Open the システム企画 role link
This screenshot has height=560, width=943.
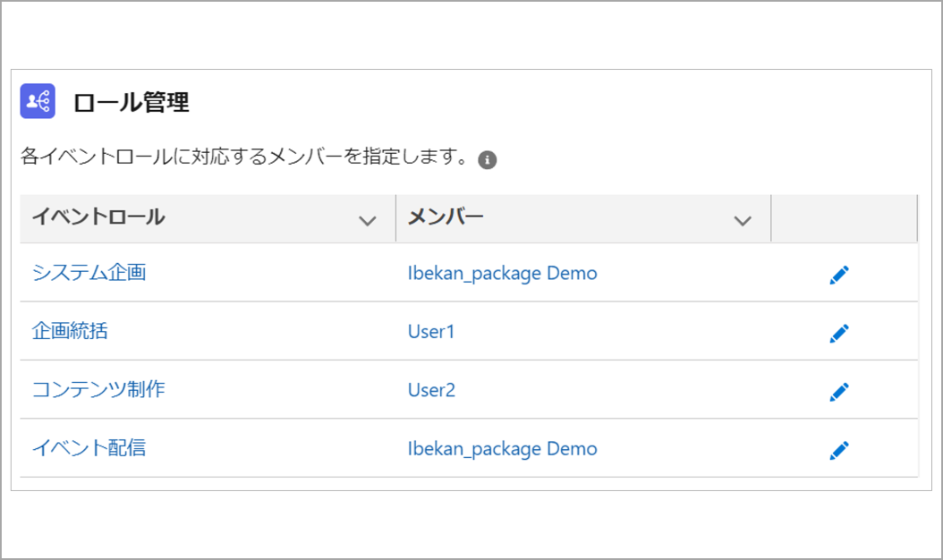pyautogui.click(x=89, y=273)
